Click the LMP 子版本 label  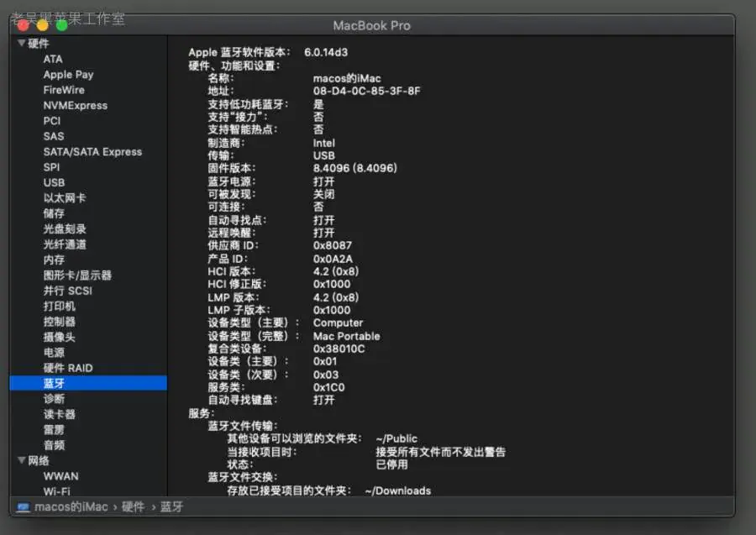239,310
